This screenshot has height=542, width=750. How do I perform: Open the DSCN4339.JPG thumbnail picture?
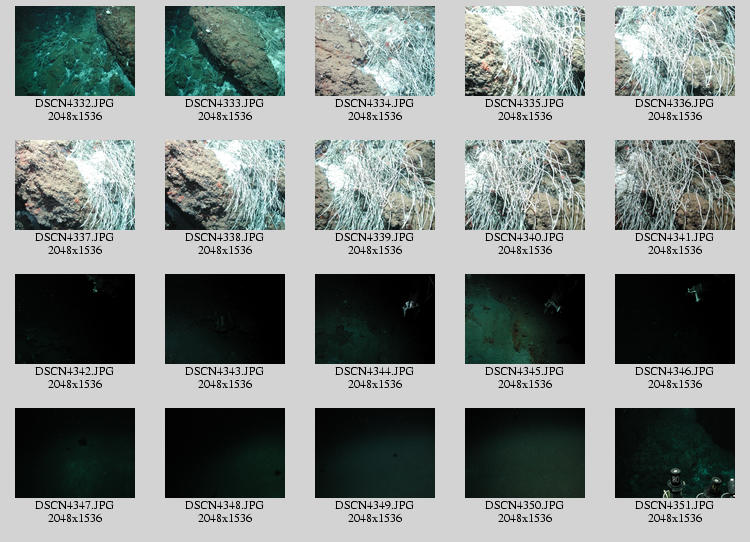pyautogui.click(x=375, y=185)
